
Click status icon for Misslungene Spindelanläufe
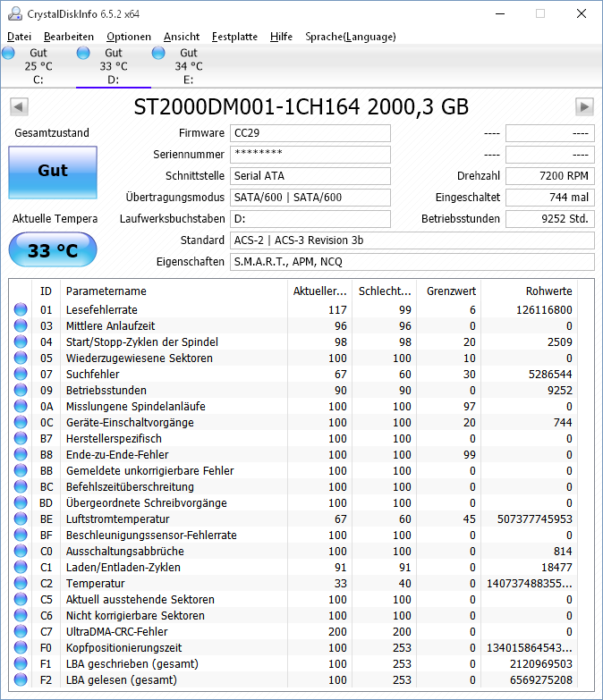(x=21, y=406)
